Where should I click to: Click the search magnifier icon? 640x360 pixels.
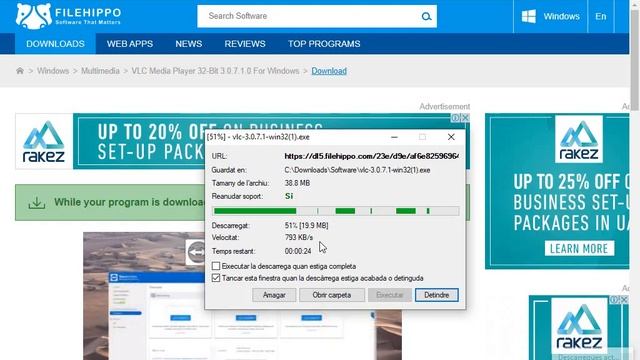click(426, 16)
